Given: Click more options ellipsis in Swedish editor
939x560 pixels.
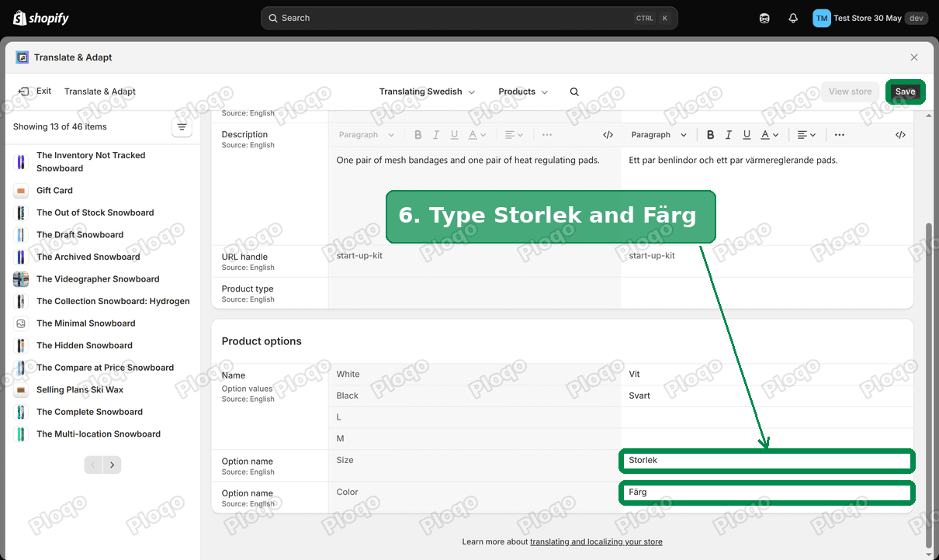Looking at the screenshot, I should (x=840, y=135).
